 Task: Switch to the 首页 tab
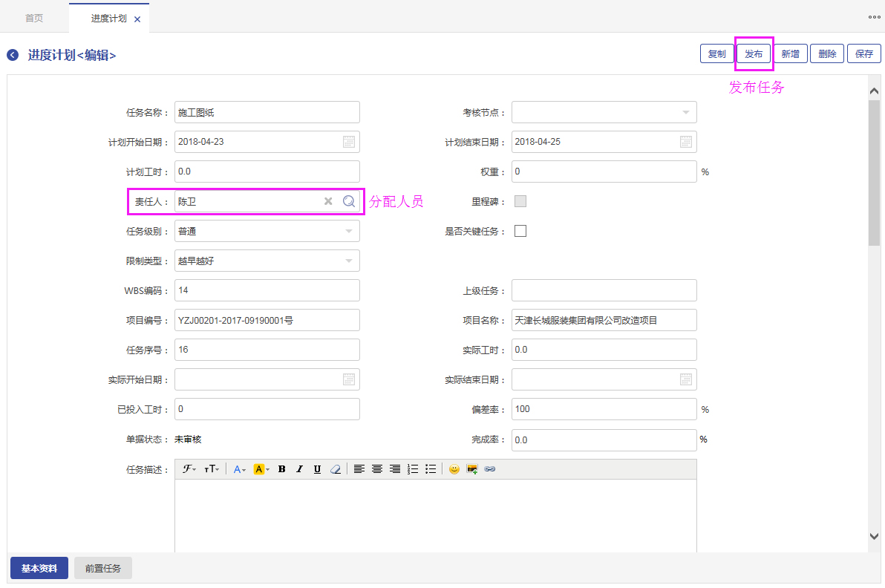pos(34,18)
